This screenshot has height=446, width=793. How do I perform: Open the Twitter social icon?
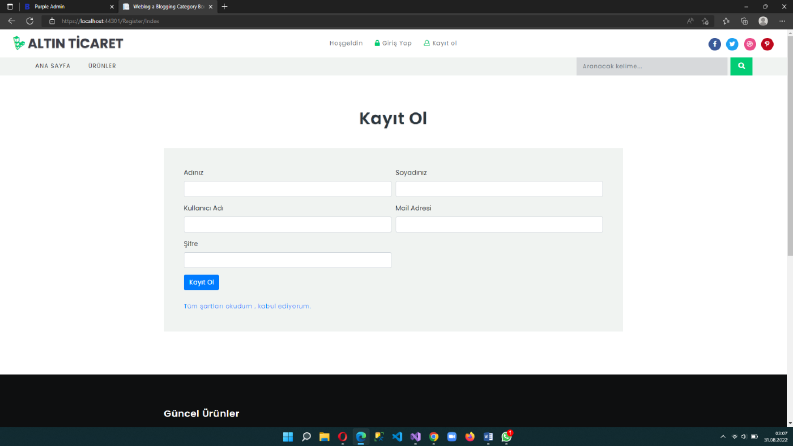pos(732,44)
